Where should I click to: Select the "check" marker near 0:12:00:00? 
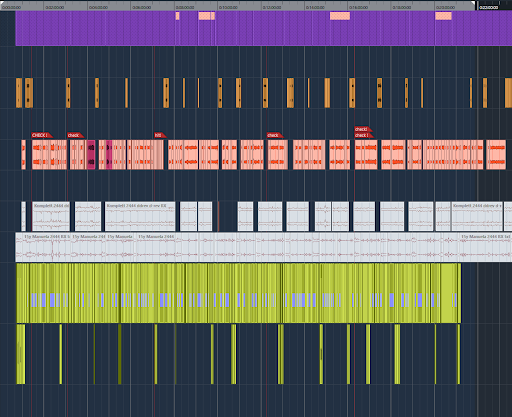tap(275, 135)
